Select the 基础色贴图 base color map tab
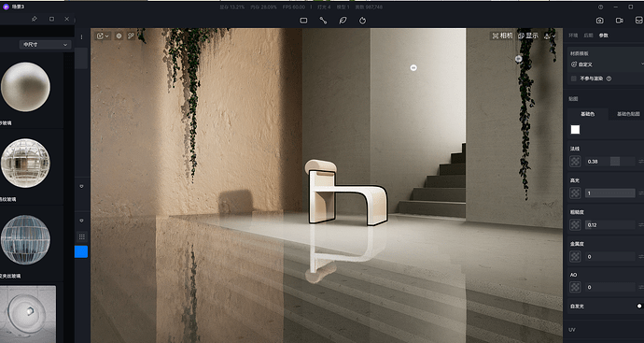 tap(628, 114)
